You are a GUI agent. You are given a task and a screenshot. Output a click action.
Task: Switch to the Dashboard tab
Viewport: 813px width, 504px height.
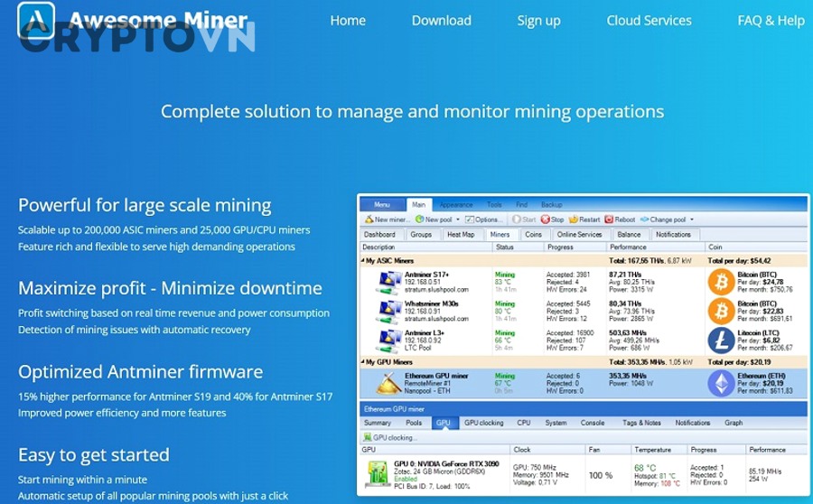pyautogui.click(x=379, y=234)
